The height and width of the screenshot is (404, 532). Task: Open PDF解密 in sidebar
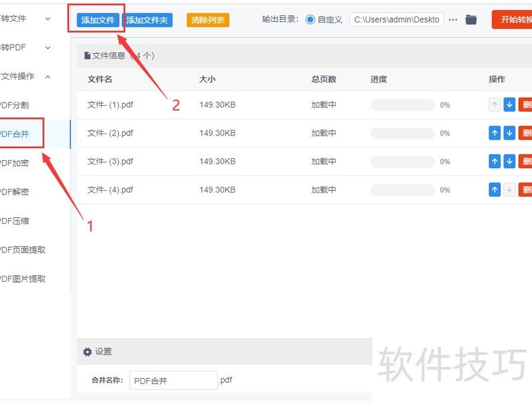pos(14,192)
